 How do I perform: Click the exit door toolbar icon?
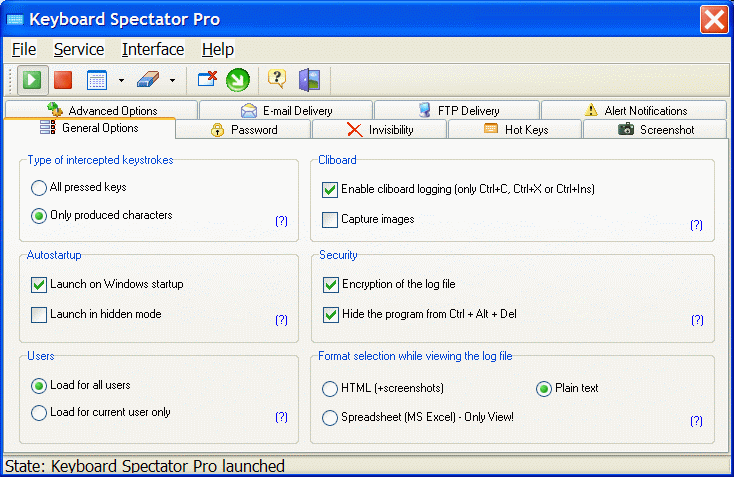(309, 80)
